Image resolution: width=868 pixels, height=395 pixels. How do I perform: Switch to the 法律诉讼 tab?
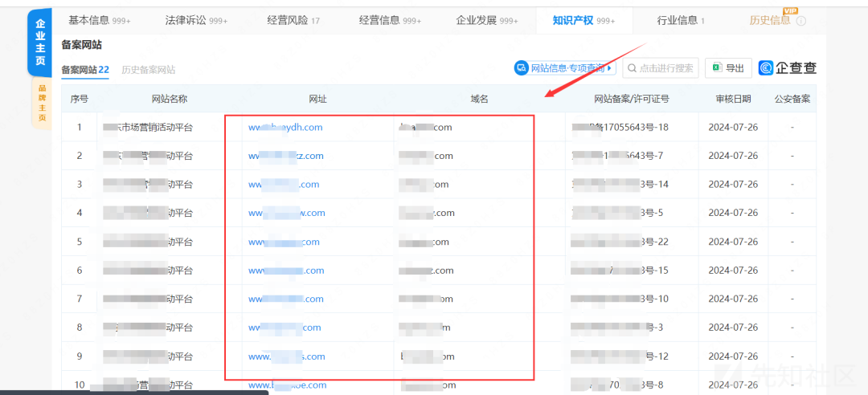(x=197, y=20)
